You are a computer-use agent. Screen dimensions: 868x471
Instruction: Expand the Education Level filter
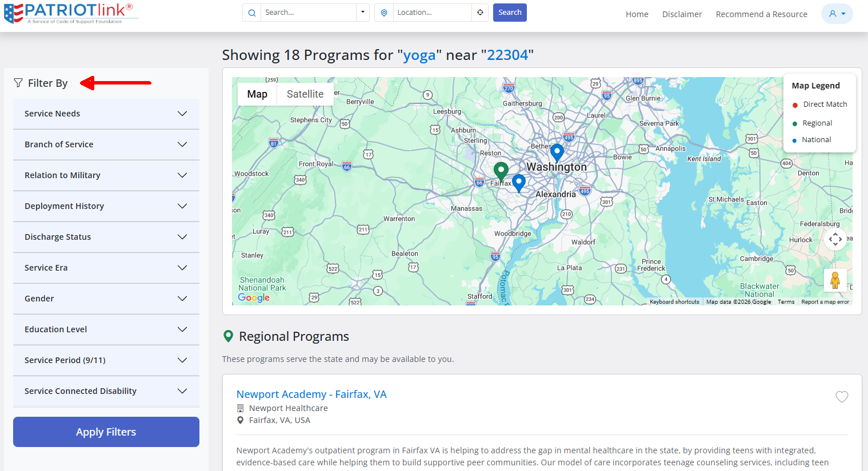pos(106,329)
